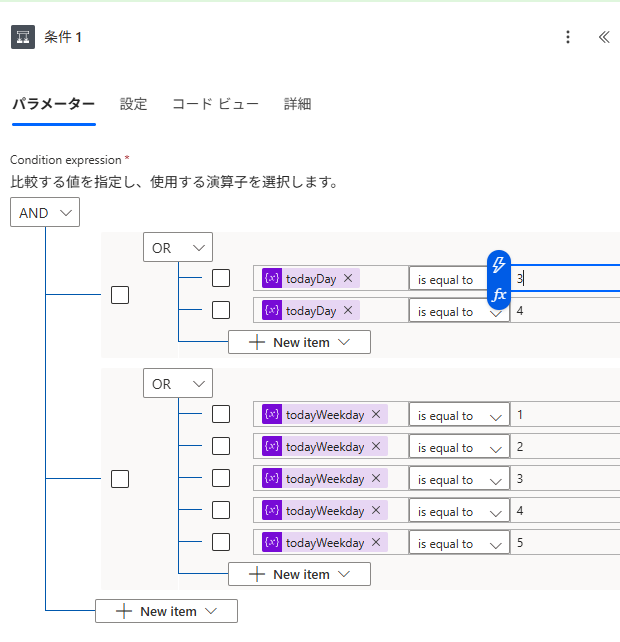Open the three-dot more options menu

tap(568, 37)
